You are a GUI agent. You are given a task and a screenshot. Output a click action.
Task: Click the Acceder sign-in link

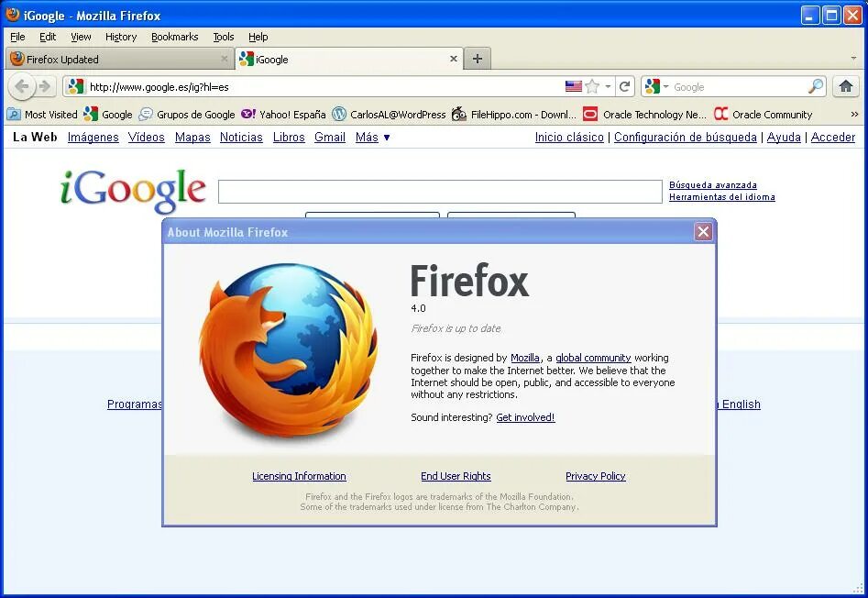[x=833, y=138]
